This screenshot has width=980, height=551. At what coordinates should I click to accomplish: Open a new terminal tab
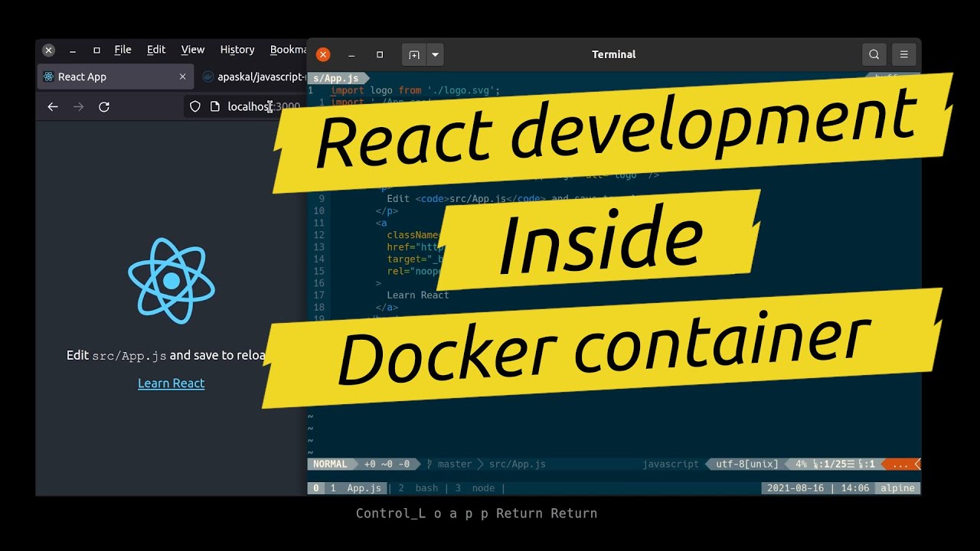[414, 54]
